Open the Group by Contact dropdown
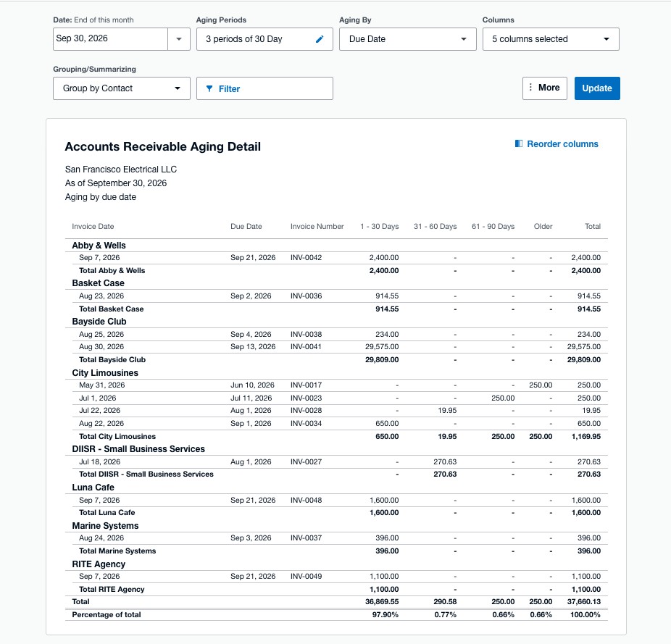The image size is (671, 644). pos(122,88)
